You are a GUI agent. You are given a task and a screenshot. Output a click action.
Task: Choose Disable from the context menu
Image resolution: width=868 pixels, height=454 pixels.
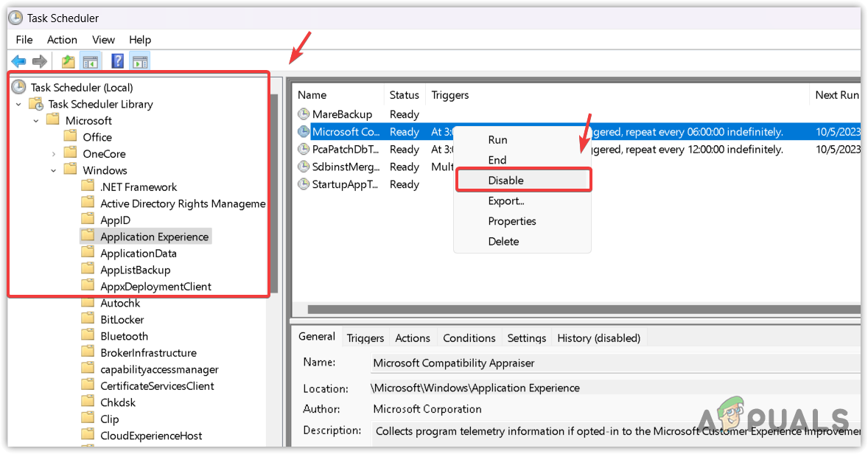524,181
